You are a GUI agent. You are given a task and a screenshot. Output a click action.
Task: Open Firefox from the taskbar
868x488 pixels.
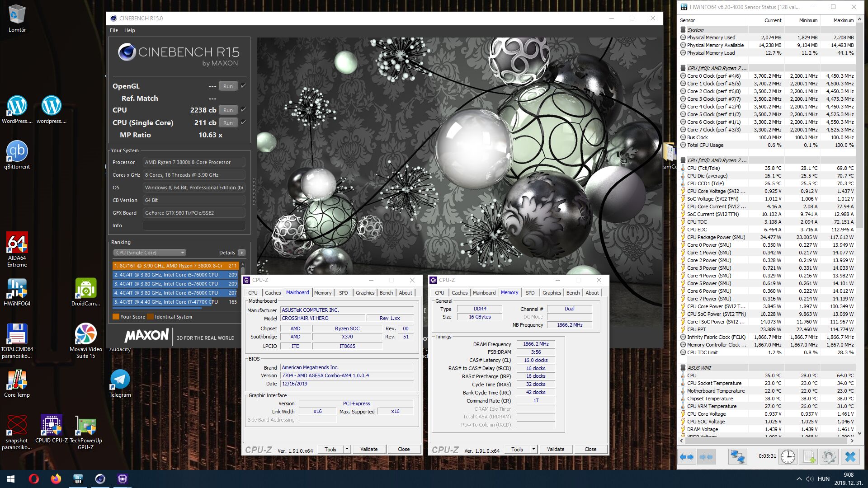56,479
